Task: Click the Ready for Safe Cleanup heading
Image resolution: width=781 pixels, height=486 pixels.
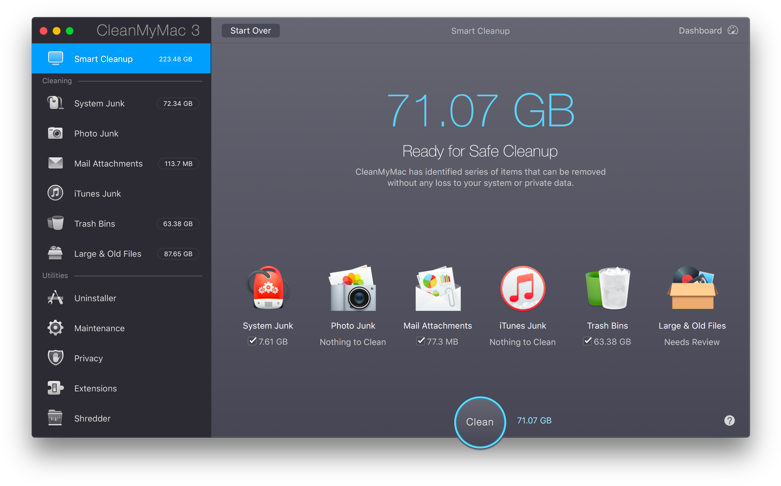Action: pos(480,151)
